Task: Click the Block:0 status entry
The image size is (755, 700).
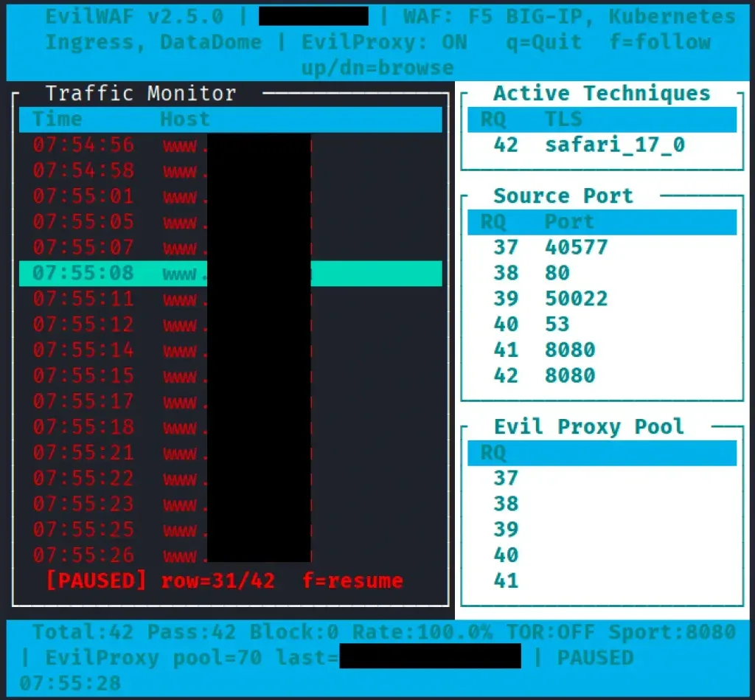Action: tap(294, 632)
